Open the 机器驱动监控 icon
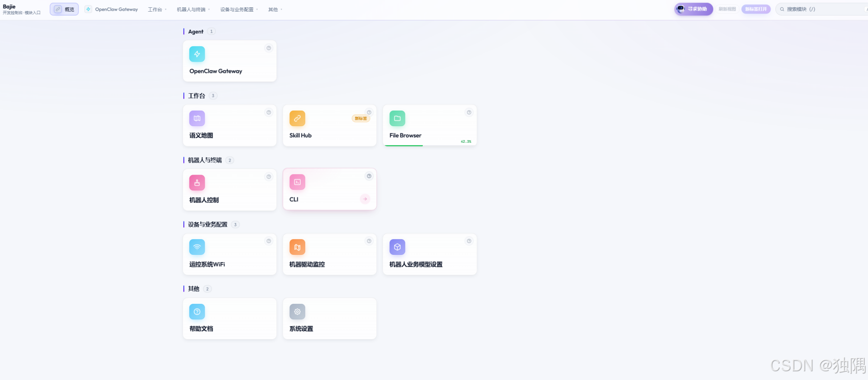The image size is (868, 380). tap(297, 247)
